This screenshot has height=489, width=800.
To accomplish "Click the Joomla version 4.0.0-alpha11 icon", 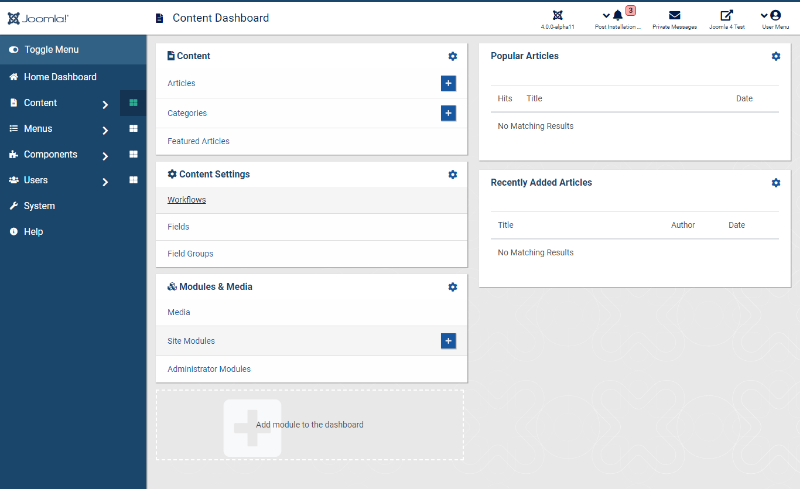I will coord(558,15).
